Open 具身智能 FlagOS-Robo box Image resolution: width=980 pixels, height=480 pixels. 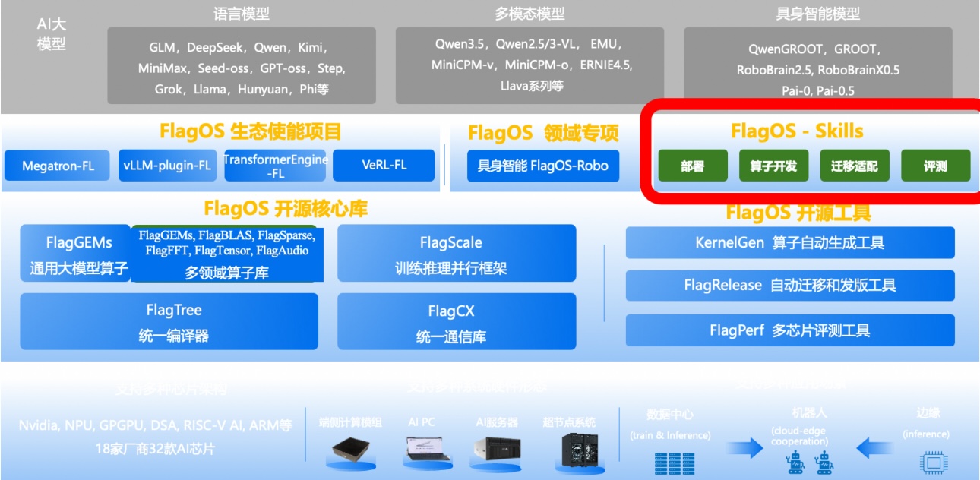[543, 166]
